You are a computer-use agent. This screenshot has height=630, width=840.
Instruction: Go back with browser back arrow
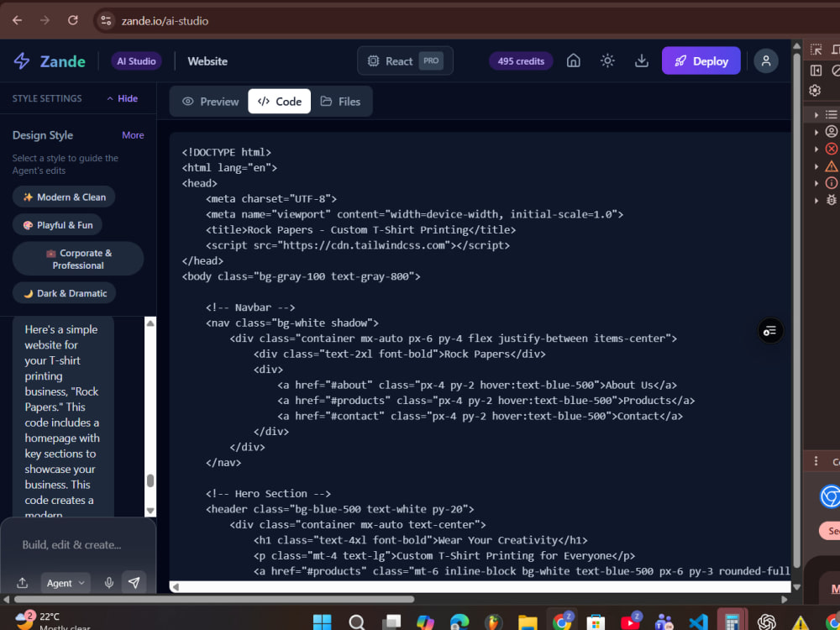click(17, 20)
